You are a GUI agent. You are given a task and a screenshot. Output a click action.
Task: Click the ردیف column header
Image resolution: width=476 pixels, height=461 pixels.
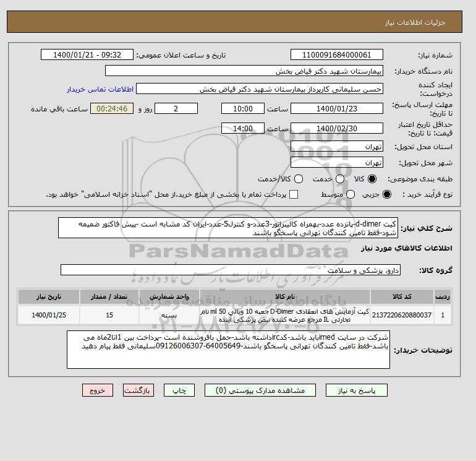443,296
